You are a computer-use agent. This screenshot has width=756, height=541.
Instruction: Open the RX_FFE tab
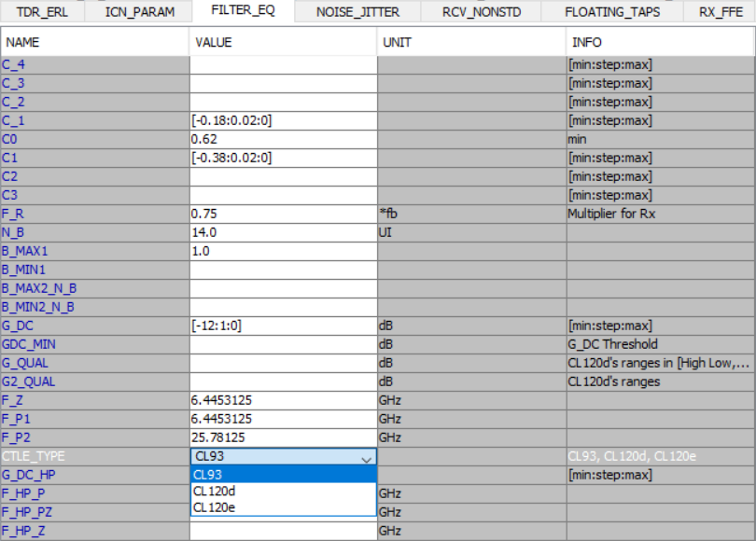tap(721, 11)
